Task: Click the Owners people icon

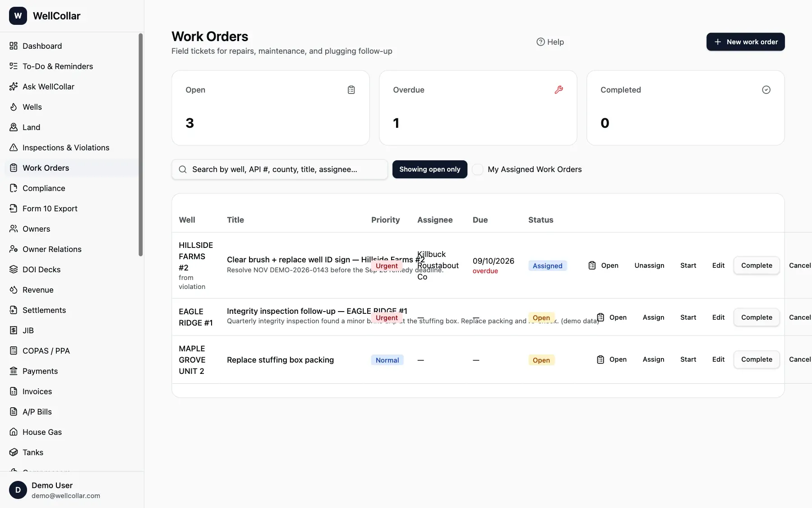Action: pyautogui.click(x=14, y=228)
